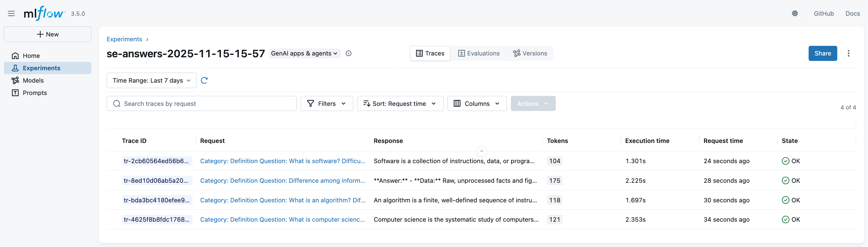Click the hamburger menu icon
This screenshot has width=868, height=247.
(11, 14)
